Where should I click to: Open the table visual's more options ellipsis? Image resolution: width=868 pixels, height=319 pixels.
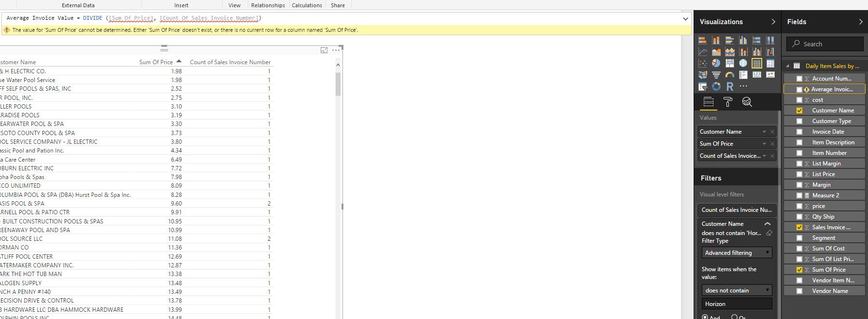[x=336, y=50]
